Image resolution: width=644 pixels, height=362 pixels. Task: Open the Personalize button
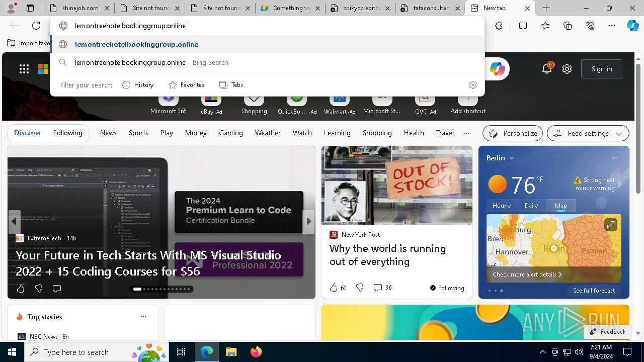pyautogui.click(x=513, y=133)
